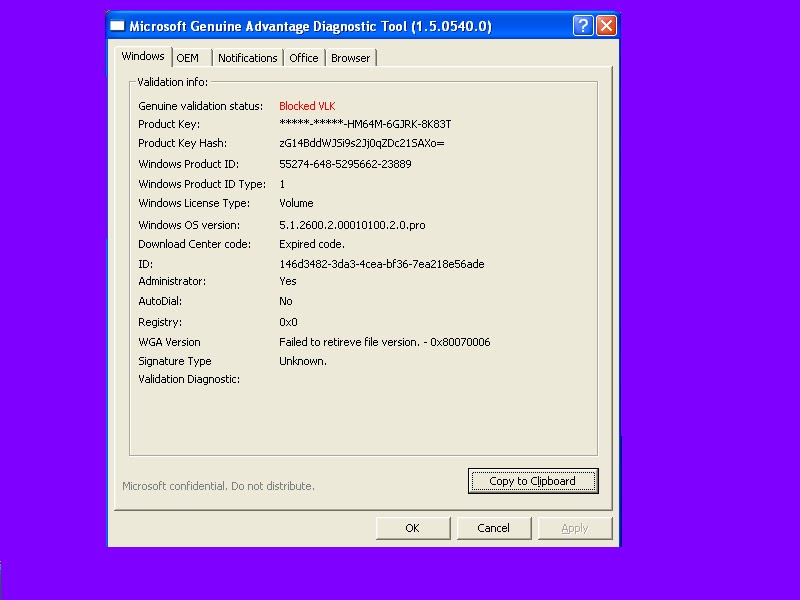Click the Validation info: group heading
The image size is (800, 600).
[172, 82]
